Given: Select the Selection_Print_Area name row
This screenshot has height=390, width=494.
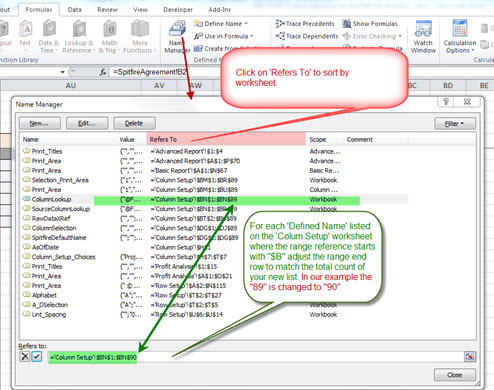Looking at the screenshot, I should click(x=213, y=180).
